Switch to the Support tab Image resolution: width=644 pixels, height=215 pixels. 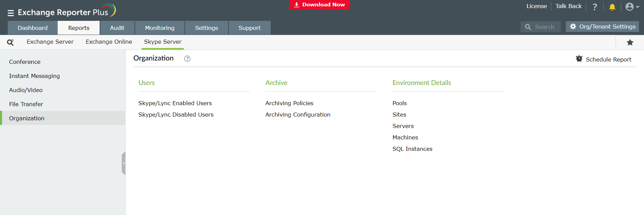pos(250,28)
